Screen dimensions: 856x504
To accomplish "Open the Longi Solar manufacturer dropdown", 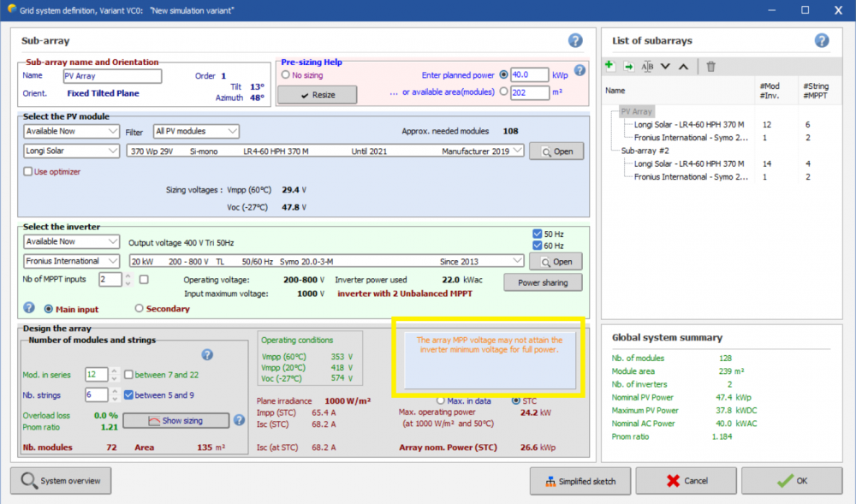I will tap(71, 151).
